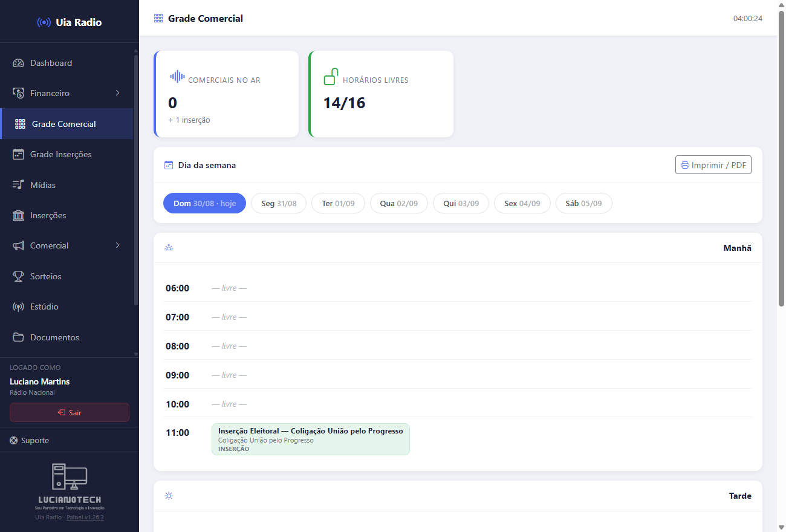This screenshot has width=786, height=532.
Task: Switch to Qui 03/09 day
Action: coord(461,203)
